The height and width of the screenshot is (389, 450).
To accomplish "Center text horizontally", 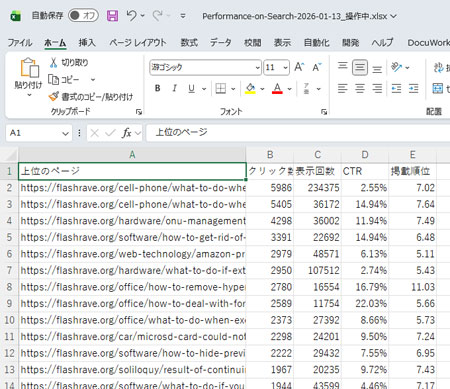I will coord(360,88).
